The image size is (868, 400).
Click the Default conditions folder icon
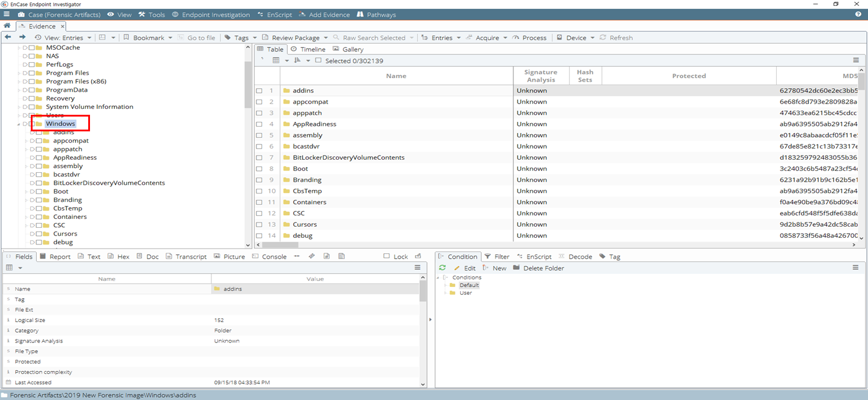pyautogui.click(x=453, y=285)
